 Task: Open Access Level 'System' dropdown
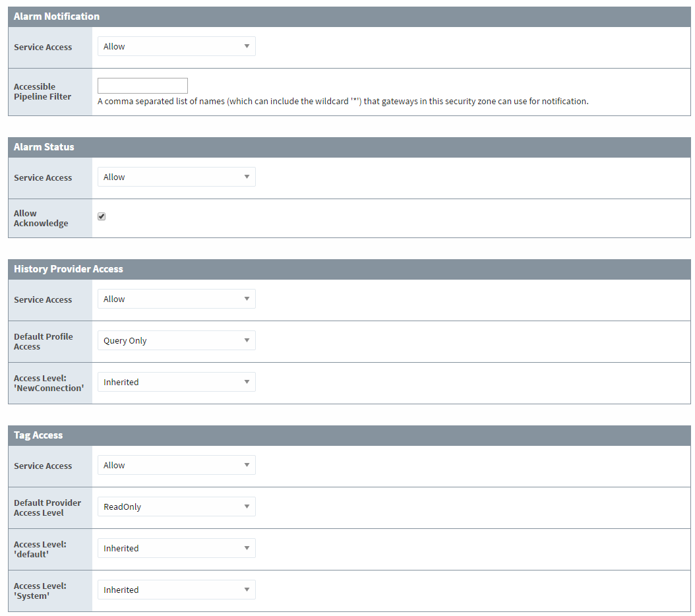click(x=176, y=590)
